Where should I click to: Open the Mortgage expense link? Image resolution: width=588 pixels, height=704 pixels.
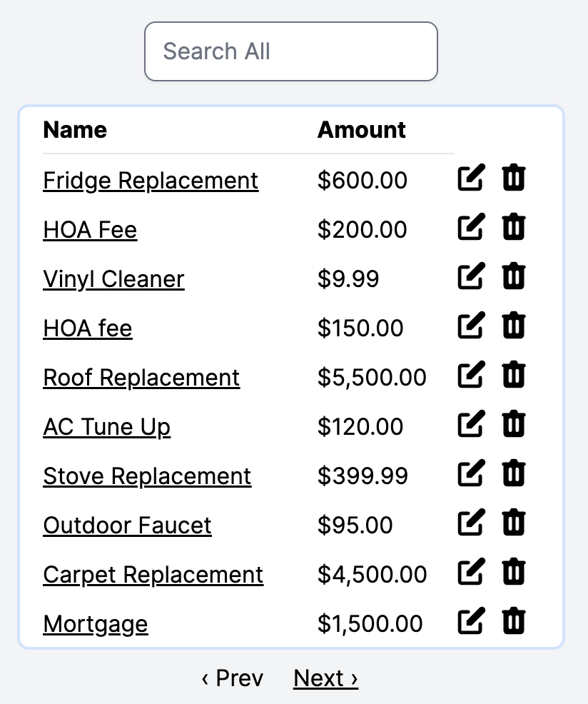click(x=96, y=625)
